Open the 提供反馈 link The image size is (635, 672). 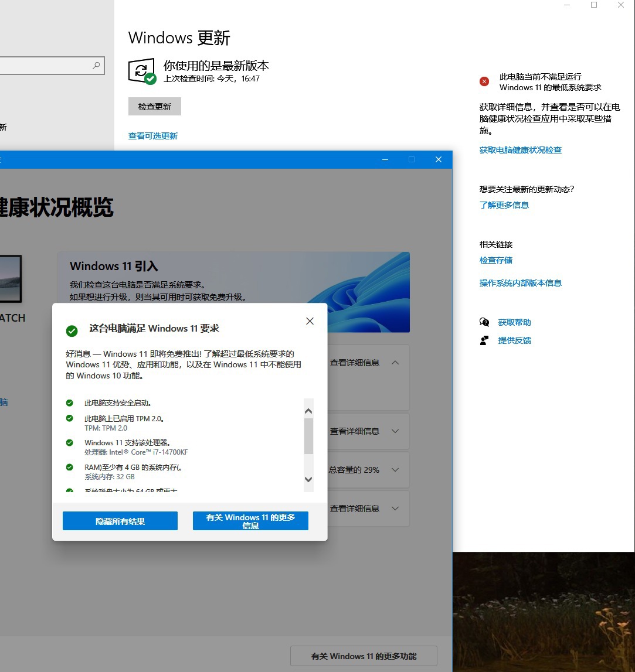pos(515,340)
